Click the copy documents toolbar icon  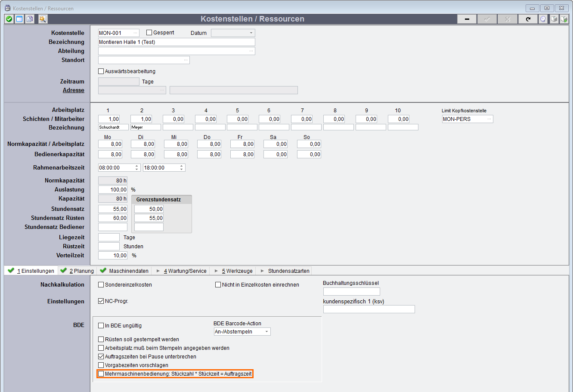tap(30, 19)
